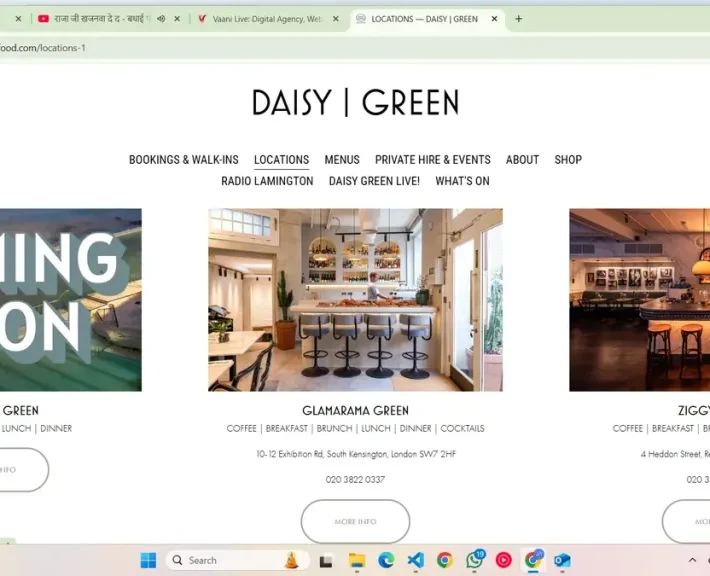Go to PRIVATE HIRE & EVENTS

click(x=432, y=160)
